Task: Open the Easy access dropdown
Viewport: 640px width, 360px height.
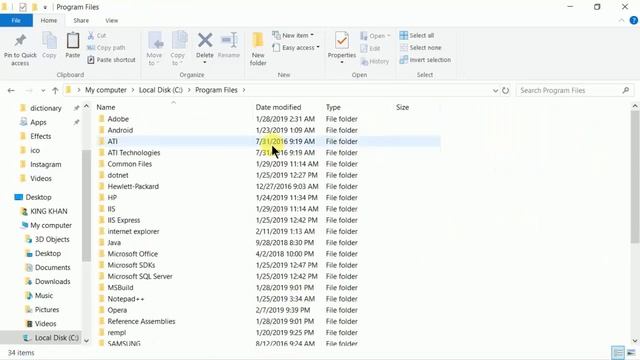Action: (x=296, y=48)
